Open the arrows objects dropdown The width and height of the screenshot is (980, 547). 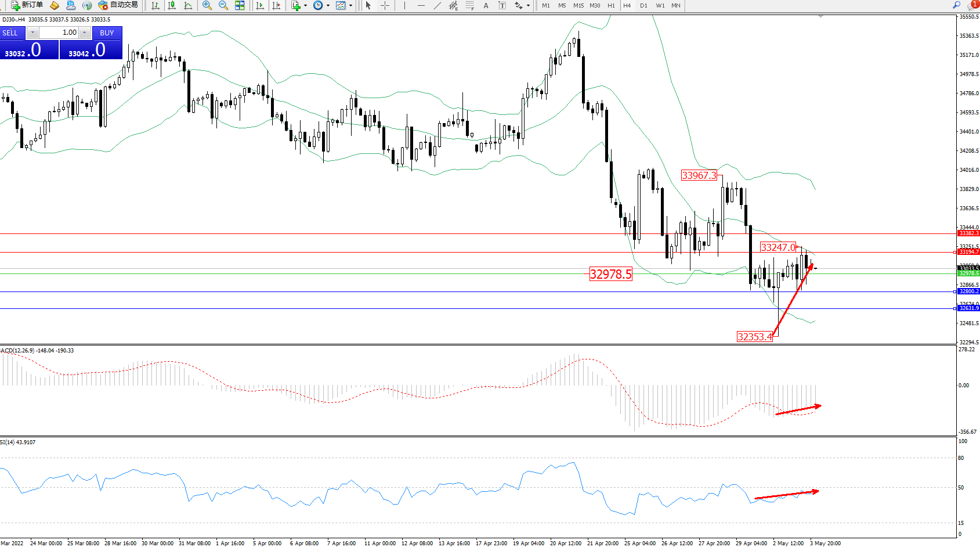528,5
